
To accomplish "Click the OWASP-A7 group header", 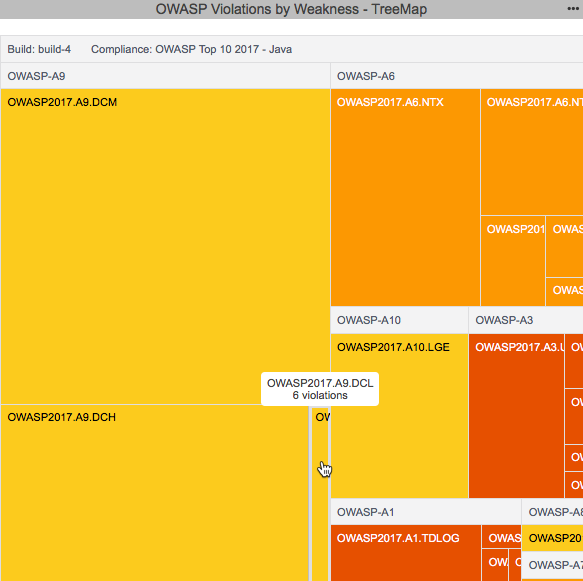I will (553, 565).
